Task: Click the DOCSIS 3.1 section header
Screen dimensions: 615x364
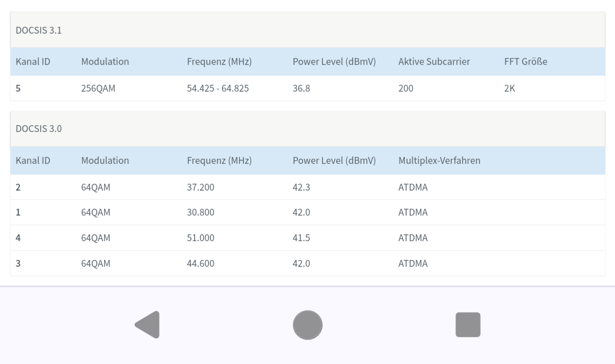Action: point(39,30)
